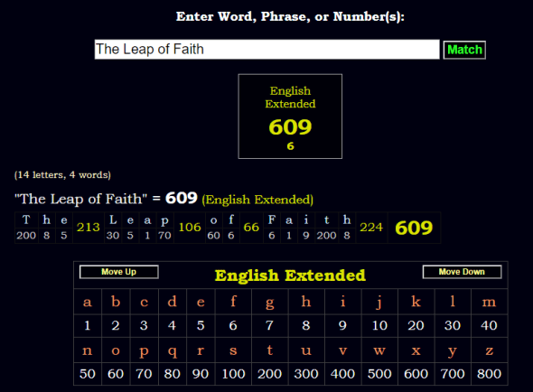The image size is (533, 392).
Task: Click the '(English Extended)' label after 609
Action: [257, 200]
